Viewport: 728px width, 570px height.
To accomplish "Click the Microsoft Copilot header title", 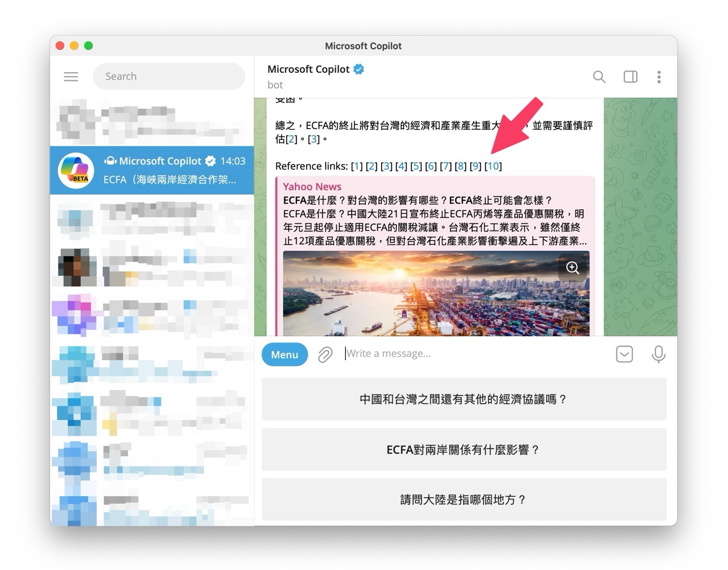I will point(308,69).
